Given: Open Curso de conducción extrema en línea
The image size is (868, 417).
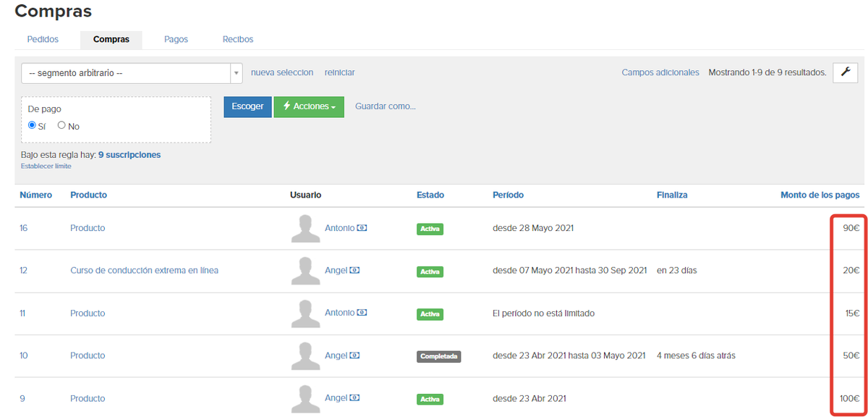Looking at the screenshot, I should click(x=144, y=271).
